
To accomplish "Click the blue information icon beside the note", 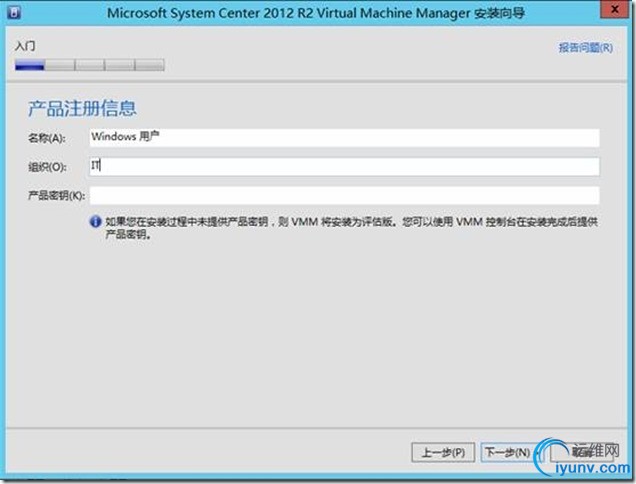I will pyautogui.click(x=95, y=222).
